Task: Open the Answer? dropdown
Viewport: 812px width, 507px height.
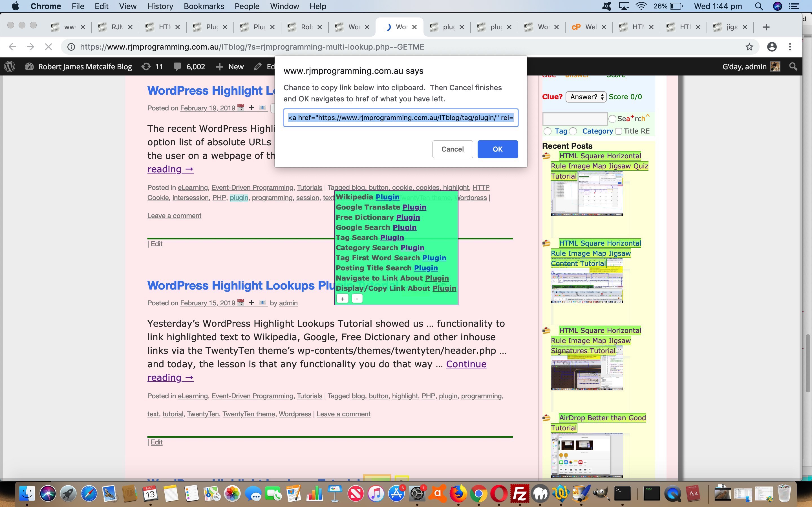Action: coord(586,97)
